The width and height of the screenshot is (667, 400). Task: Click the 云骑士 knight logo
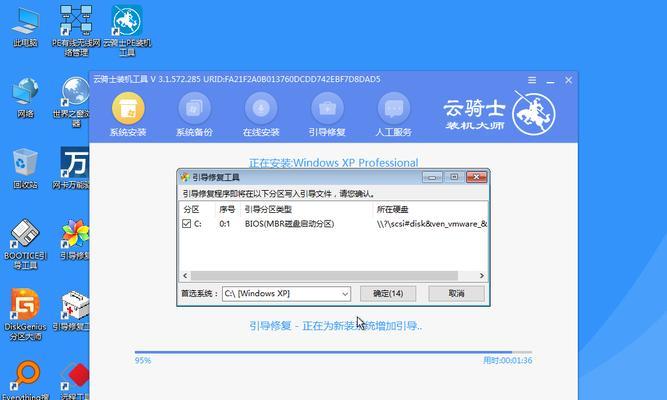point(533,113)
